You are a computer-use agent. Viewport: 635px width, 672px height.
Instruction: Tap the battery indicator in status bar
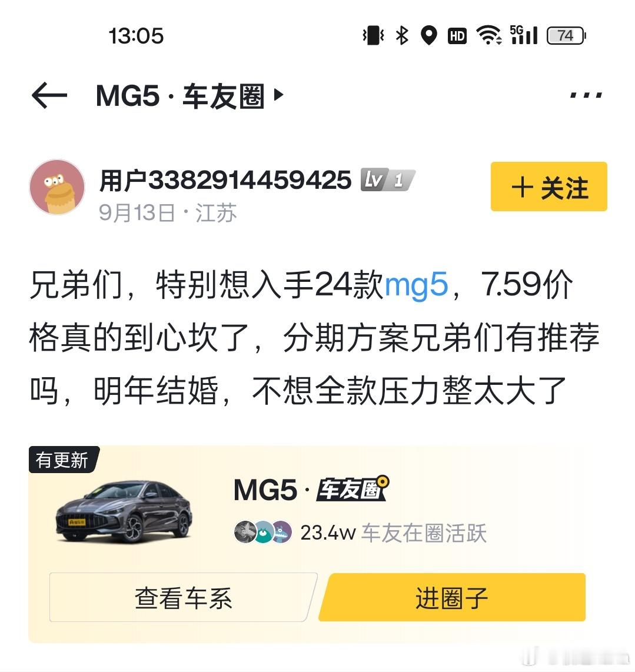click(566, 35)
